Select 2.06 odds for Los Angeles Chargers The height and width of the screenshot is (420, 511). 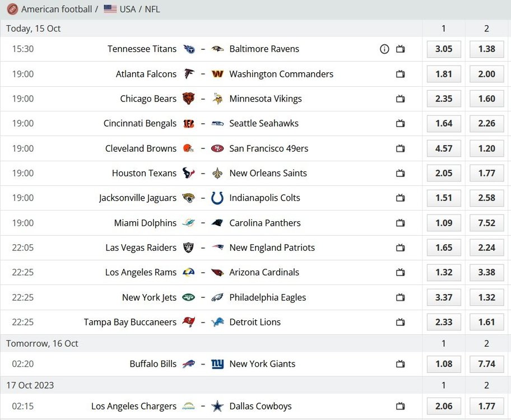point(444,406)
